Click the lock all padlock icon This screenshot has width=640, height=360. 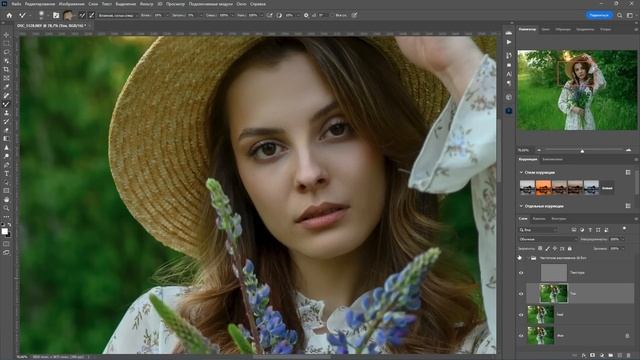click(570, 248)
